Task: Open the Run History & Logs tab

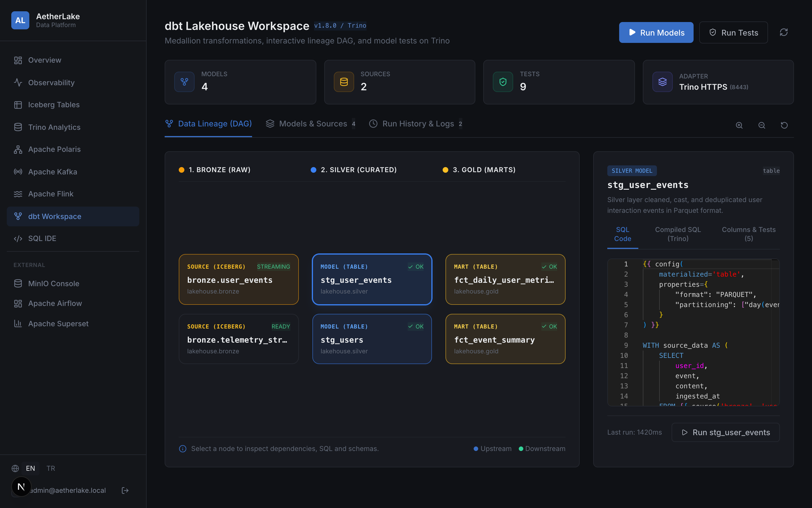Action: click(x=416, y=124)
